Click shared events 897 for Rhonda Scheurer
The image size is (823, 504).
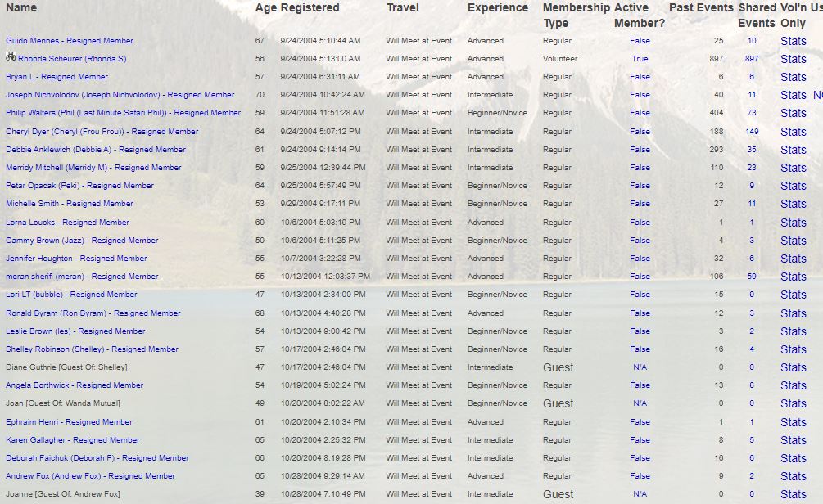coord(752,59)
